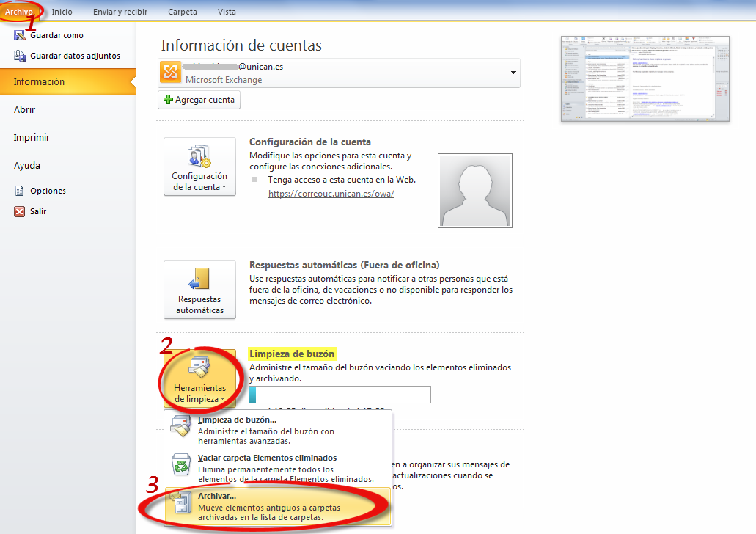The image size is (756, 534).
Task: Open the Imprimir section
Action: click(32, 137)
